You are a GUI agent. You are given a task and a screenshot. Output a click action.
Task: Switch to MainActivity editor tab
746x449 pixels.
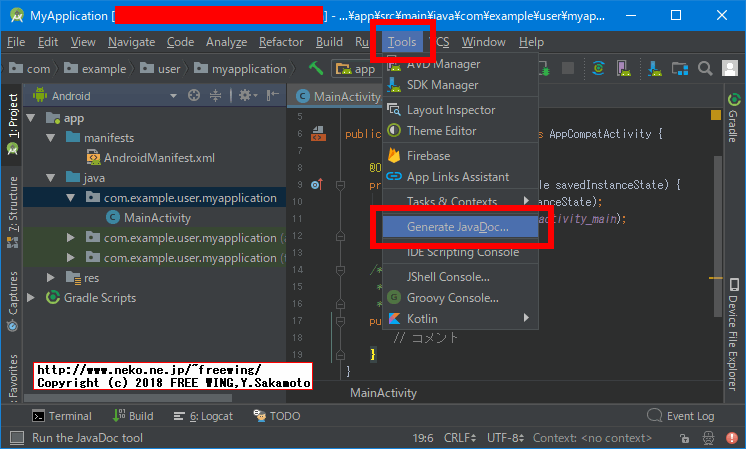338,97
